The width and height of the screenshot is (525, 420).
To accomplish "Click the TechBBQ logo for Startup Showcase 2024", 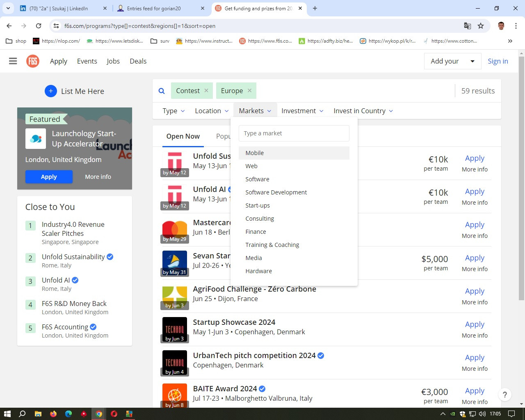I will tap(175, 329).
